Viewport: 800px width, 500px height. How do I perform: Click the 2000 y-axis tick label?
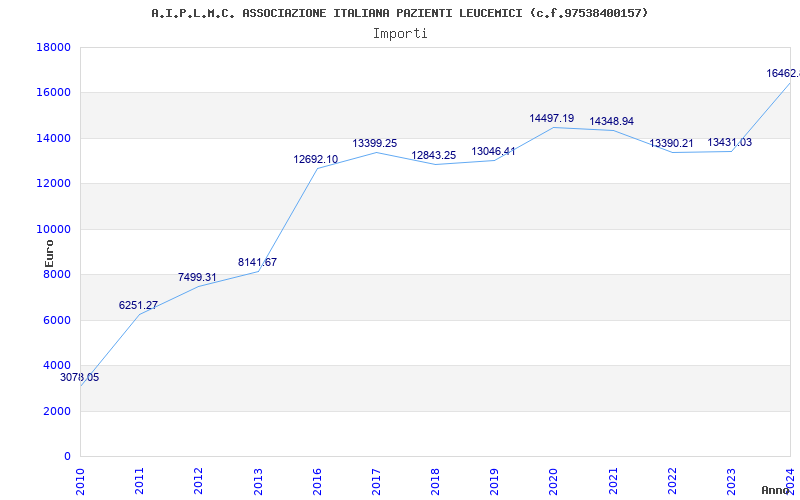point(56,411)
